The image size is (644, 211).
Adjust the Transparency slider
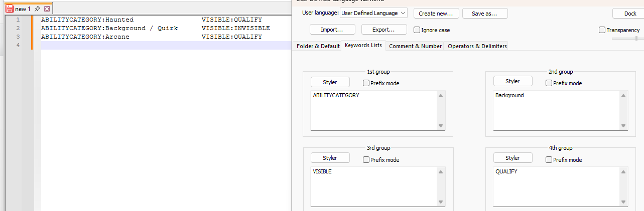coord(636,38)
